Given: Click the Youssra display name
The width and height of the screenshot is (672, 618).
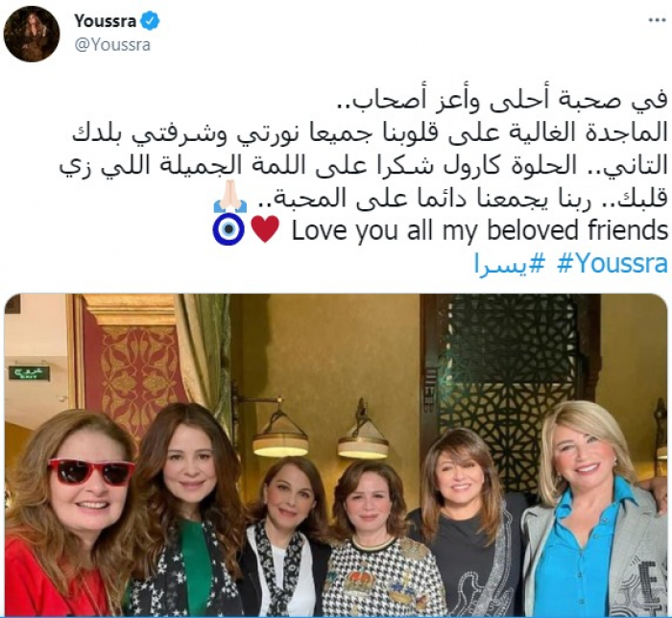Looking at the screenshot, I should click(105, 20).
